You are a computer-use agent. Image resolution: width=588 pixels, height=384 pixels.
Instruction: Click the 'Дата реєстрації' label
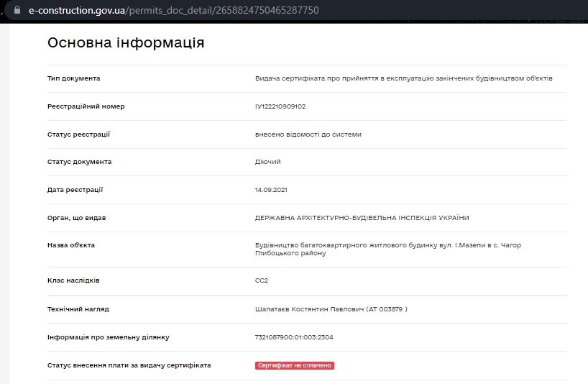click(x=75, y=190)
